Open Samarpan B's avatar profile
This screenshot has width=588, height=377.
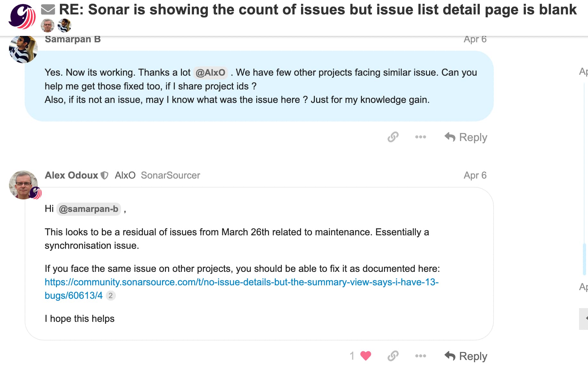pyautogui.click(x=23, y=49)
